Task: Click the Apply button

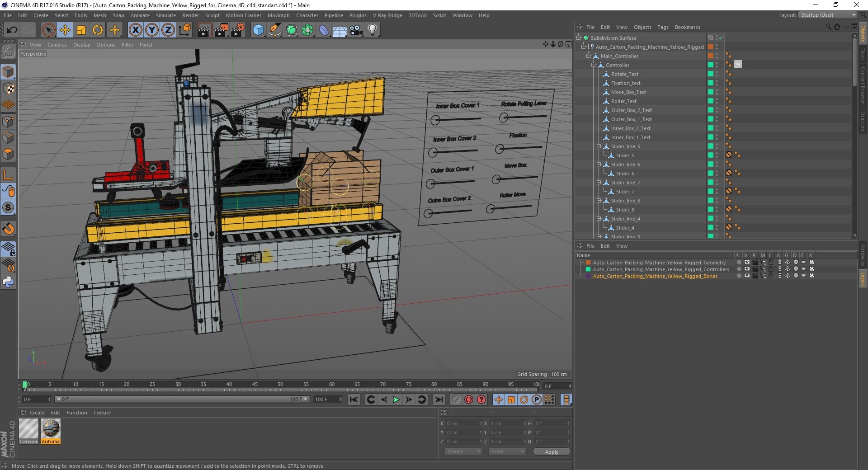Action: [x=552, y=452]
